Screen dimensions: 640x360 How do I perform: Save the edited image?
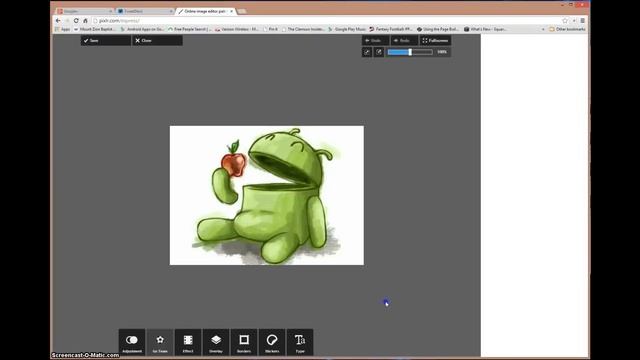tap(106, 40)
